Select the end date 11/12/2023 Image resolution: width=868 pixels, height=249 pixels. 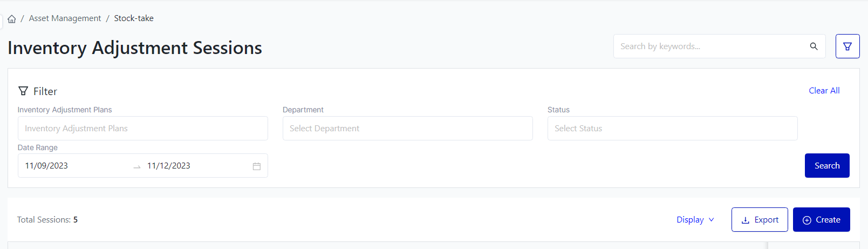(x=169, y=166)
